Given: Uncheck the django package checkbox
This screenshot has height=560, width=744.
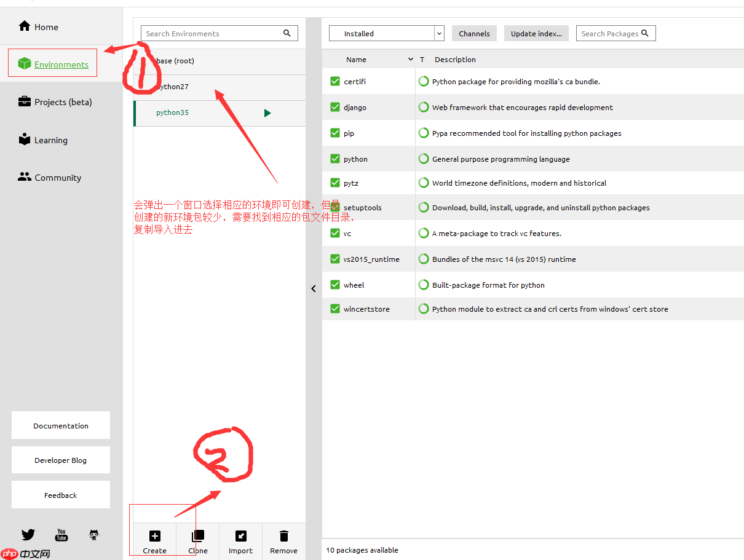Looking at the screenshot, I should (x=335, y=106).
